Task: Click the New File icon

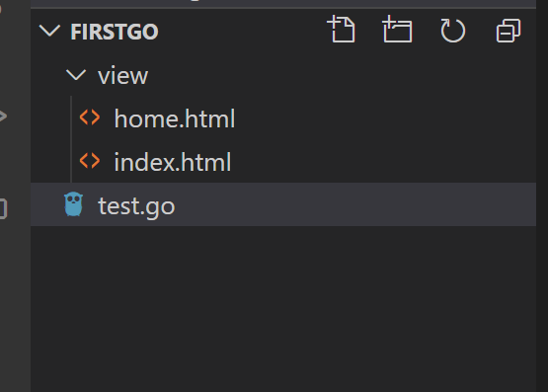Action: tap(342, 30)
